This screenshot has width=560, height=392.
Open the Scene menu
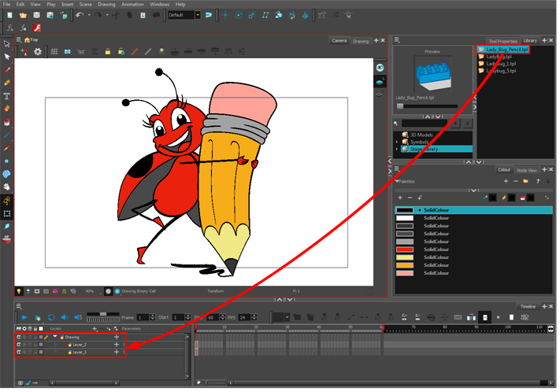click(x=85, y=4)
